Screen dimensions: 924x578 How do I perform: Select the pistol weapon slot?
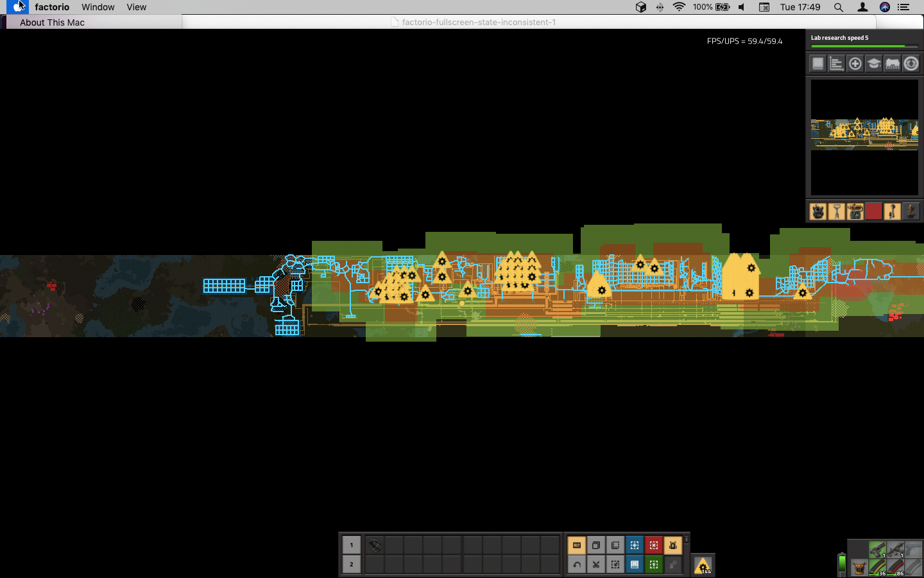tap(877, 550)
